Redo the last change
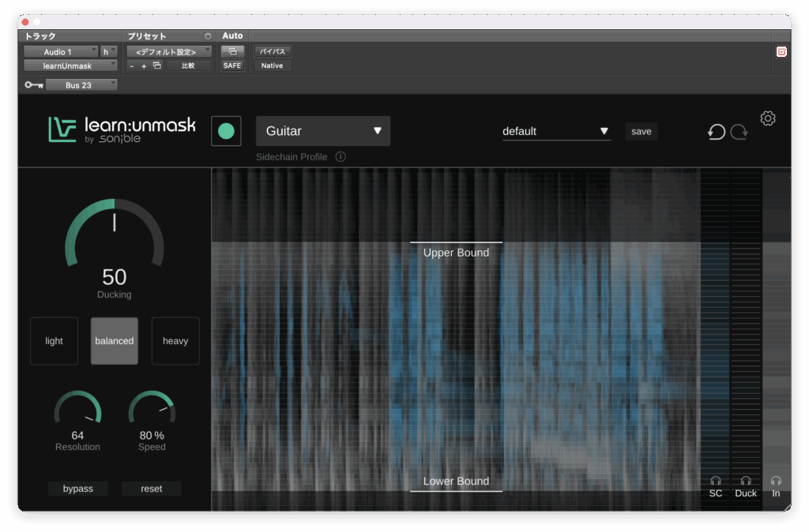 [739, 132]
